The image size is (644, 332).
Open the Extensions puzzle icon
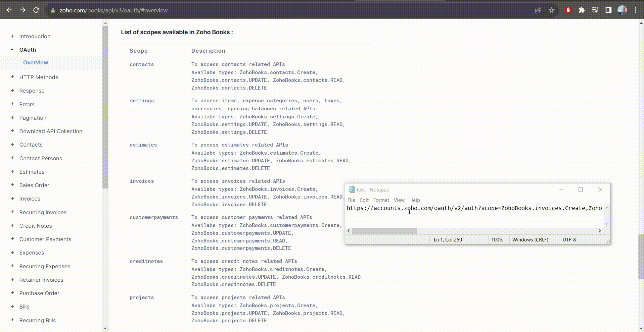click(x=582, y=10)
